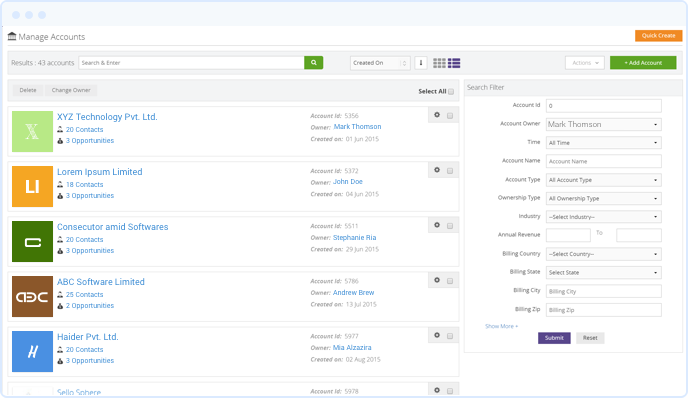Image resolution: width=688 pixels, height=398 pixels.
Task: Click the green search magnifier button
Action: (314, 63)
